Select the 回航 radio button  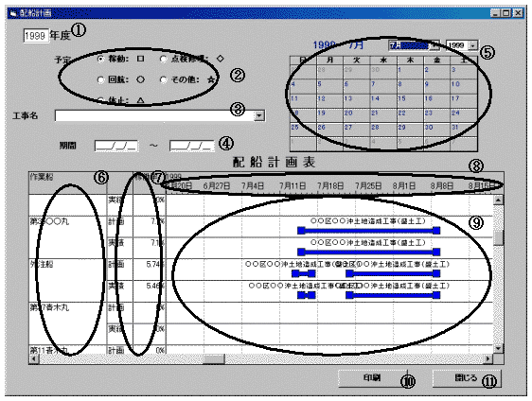[x=100, y=79]
